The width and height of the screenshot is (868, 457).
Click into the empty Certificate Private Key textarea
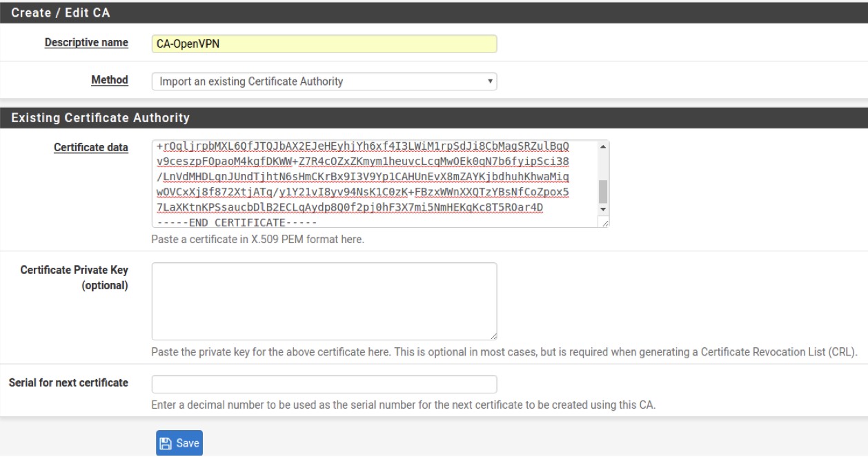[324, 301]
